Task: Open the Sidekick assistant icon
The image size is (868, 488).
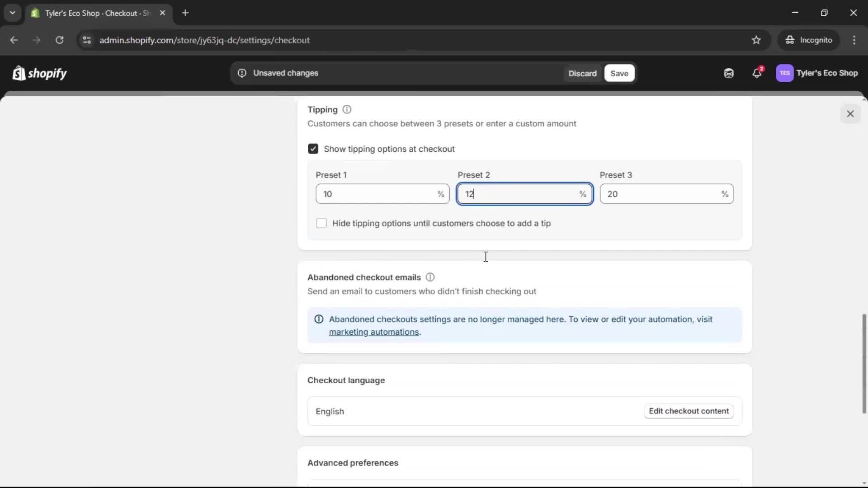Action: 728,73
